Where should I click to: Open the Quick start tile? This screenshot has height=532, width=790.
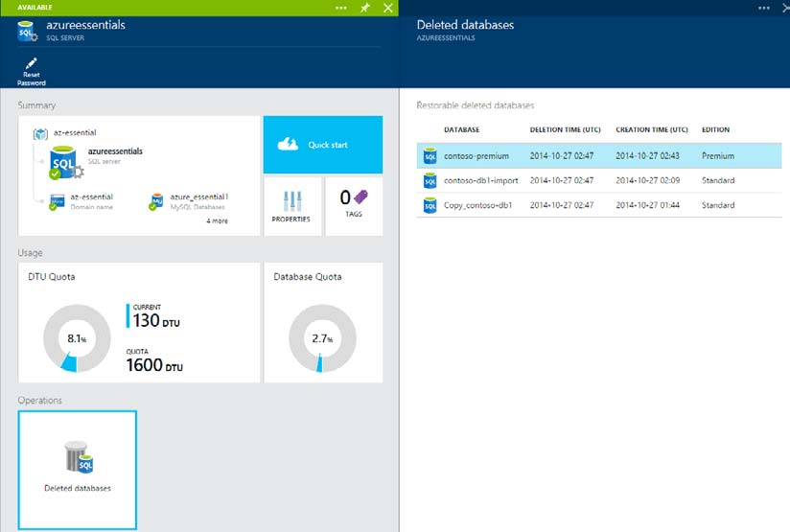click(x=322, y=145)
